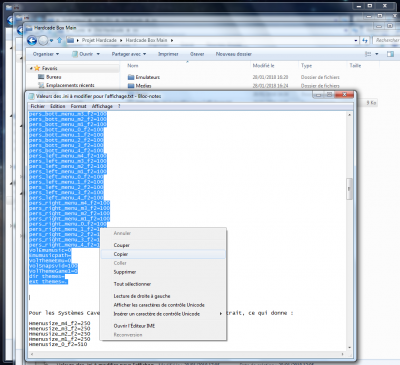This screenshot has width=400, height=365.
Task: Collapse the Favoris tree node
Action: (x=31, y=68)
